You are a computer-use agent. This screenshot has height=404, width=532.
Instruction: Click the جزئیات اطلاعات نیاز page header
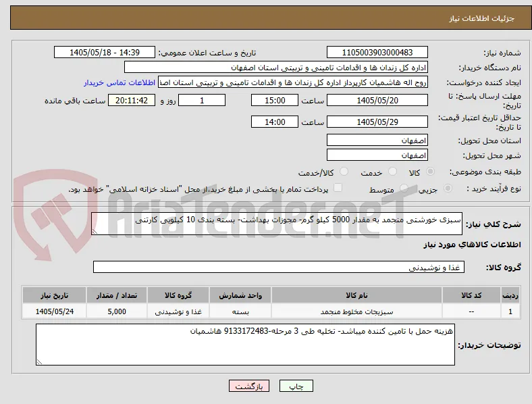click(482, 18)
